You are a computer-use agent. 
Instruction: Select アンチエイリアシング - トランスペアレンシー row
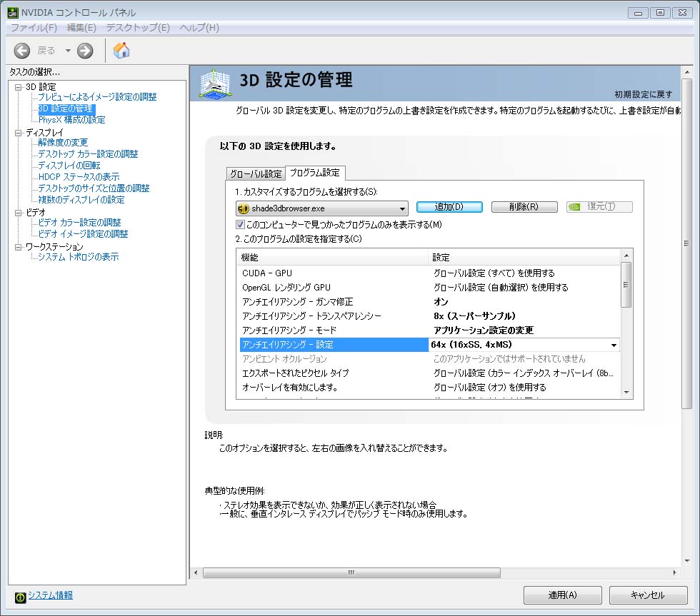click(x=429, y=315)
